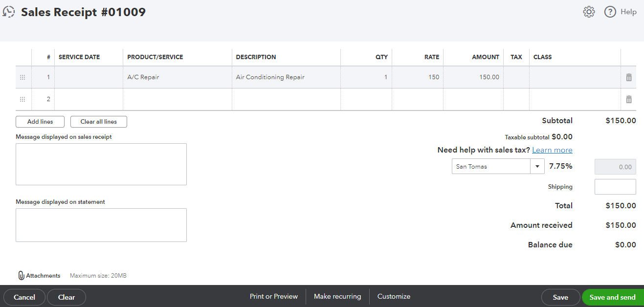Image resolution: width=644 pixels, height=307 pixels.
Task: Open Attachments via the paperclip icon
Action: tap(21, 275)
